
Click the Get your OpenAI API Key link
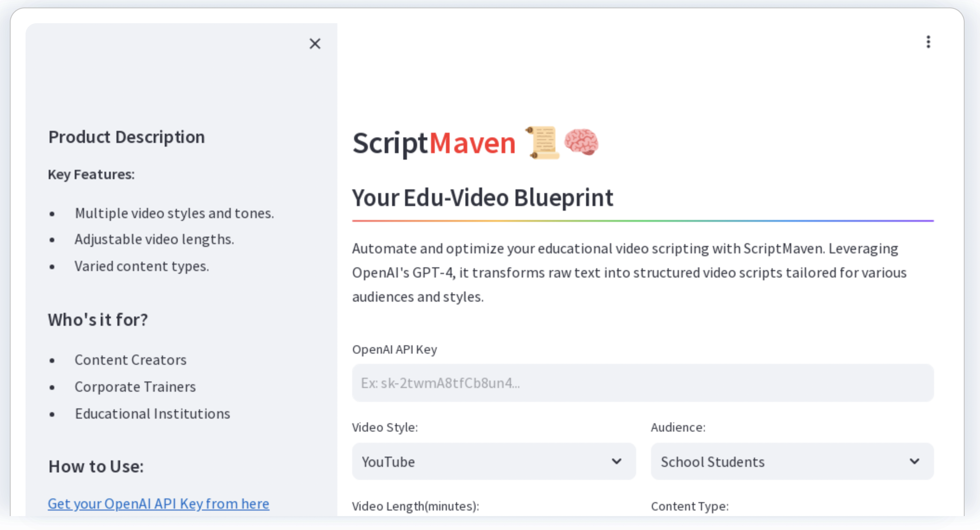tap(159, 504)
